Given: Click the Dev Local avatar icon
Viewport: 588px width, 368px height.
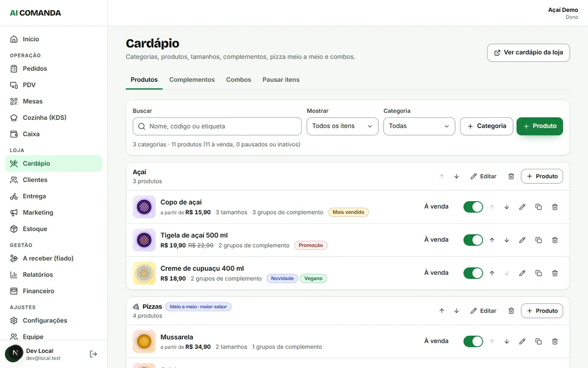Looking at the screenshot, I should click(14, 353).
